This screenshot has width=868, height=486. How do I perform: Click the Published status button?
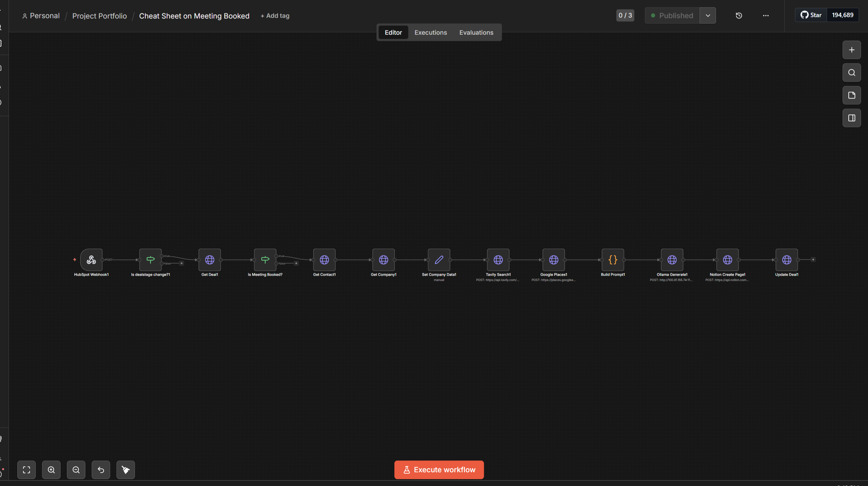pos(672,15)
